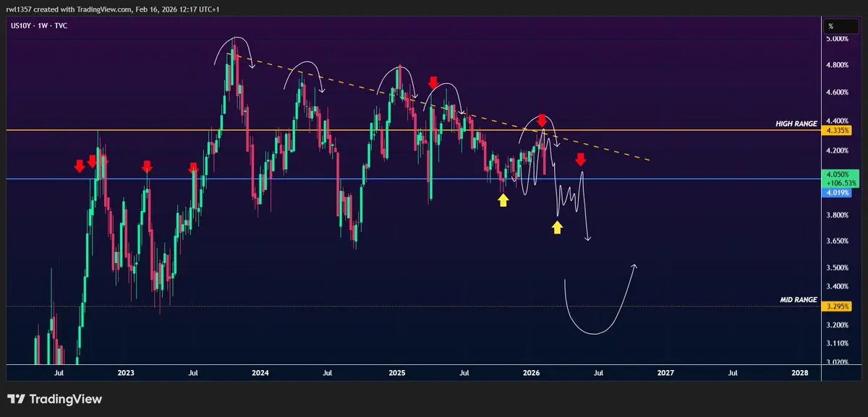Click the 3.020% price axis label

tap(837, 361)
